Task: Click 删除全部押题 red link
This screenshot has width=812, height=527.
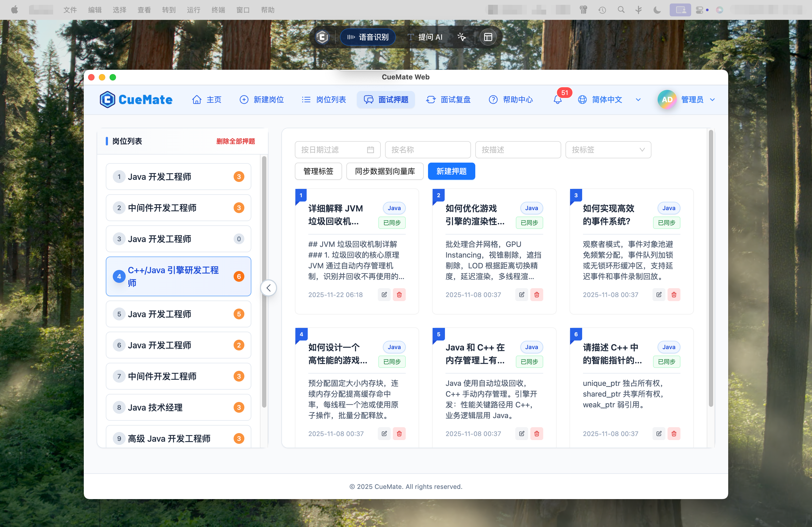Action: (235, 141)
